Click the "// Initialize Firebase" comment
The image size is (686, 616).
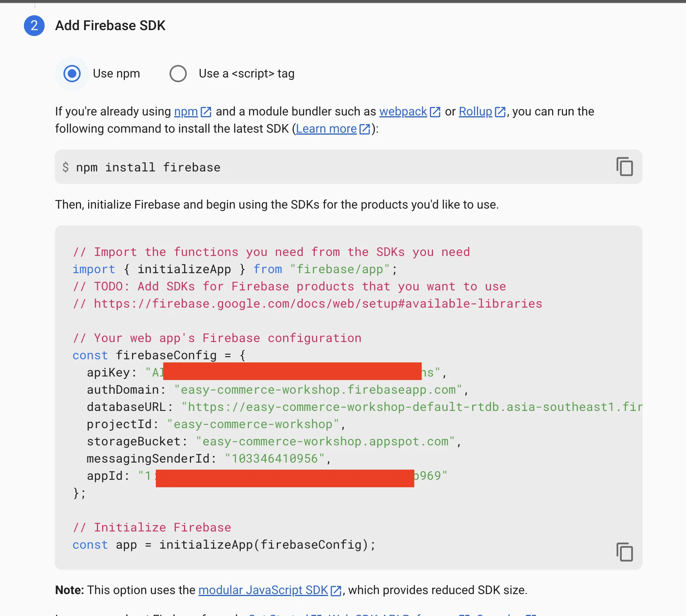(152, 528)
